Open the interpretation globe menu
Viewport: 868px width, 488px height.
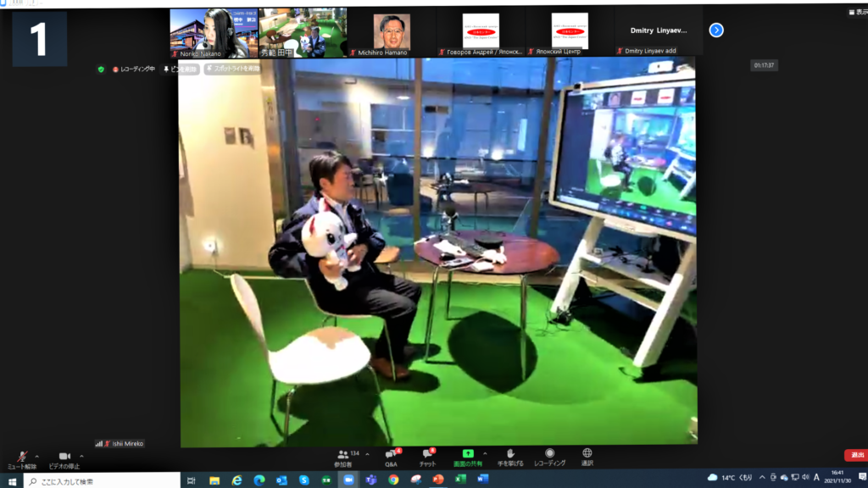tap(587, 457)
